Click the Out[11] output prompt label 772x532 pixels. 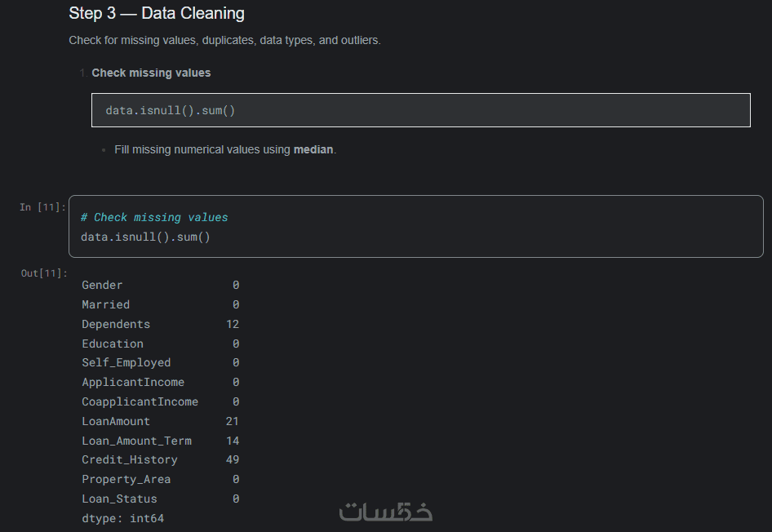point(44,273)
